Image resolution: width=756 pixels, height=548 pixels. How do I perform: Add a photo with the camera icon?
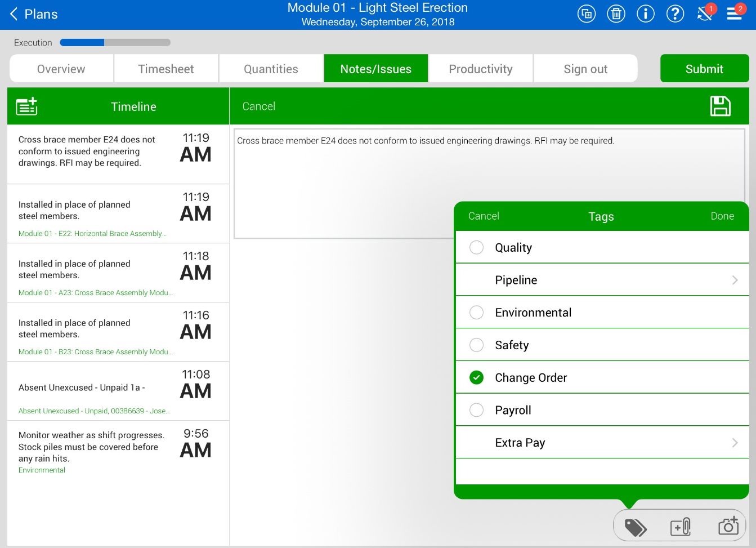click(x=728, y=526)
